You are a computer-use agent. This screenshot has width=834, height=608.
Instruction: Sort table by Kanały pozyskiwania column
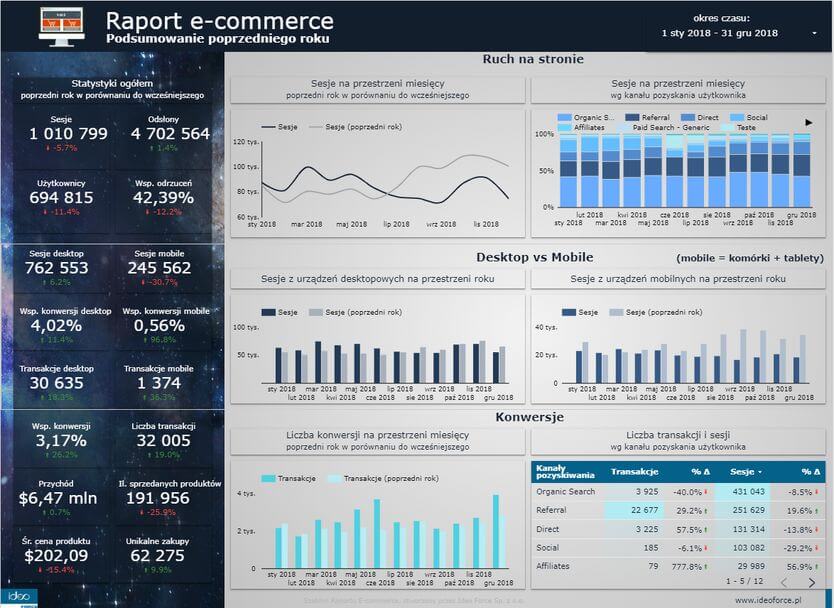[x=565, y=471]
